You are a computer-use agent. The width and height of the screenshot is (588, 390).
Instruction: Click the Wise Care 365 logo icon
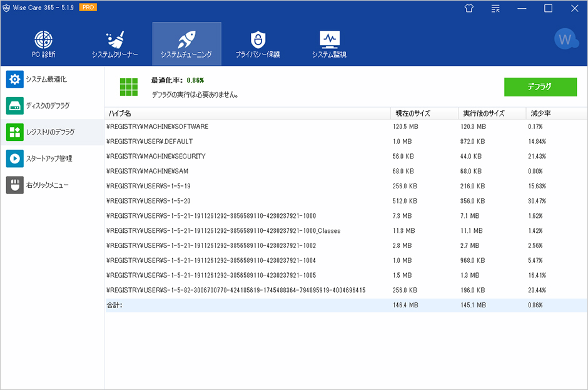pyautogui.click(x=6, y=8)
